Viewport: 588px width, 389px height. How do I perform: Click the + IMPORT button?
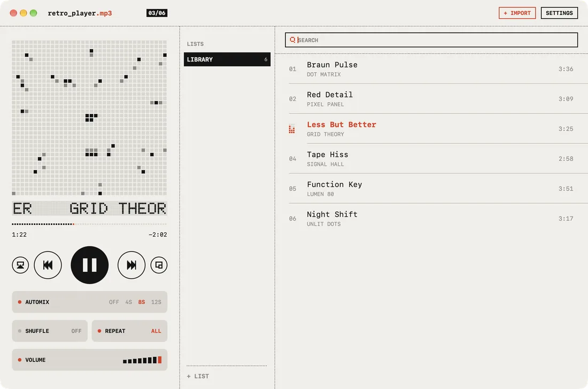pos(517,13)
